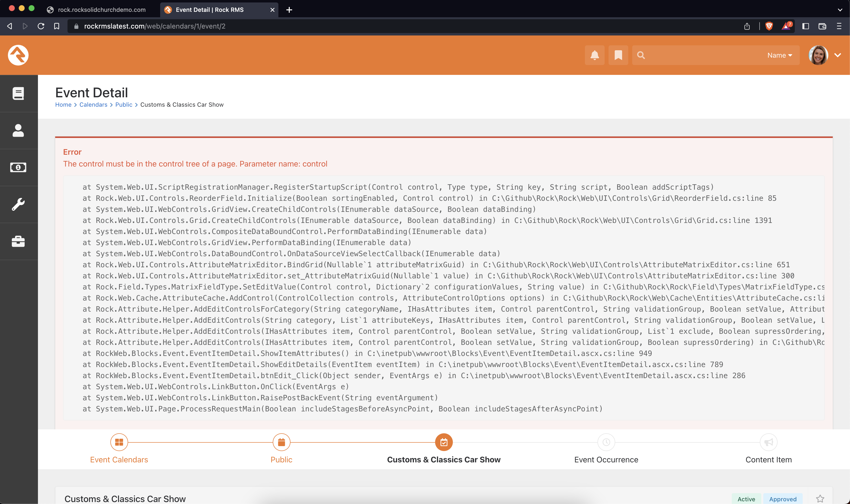Open the notifications bell

click(594, 55)
